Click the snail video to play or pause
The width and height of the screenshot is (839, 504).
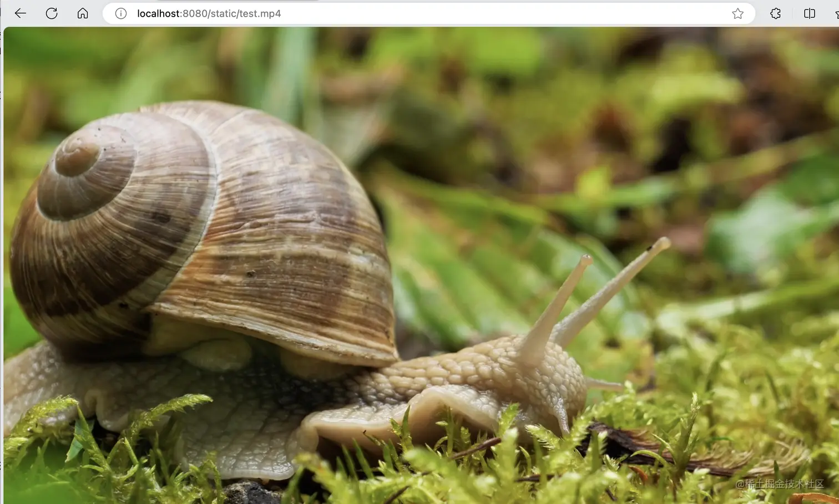click(x=421, y=266)
